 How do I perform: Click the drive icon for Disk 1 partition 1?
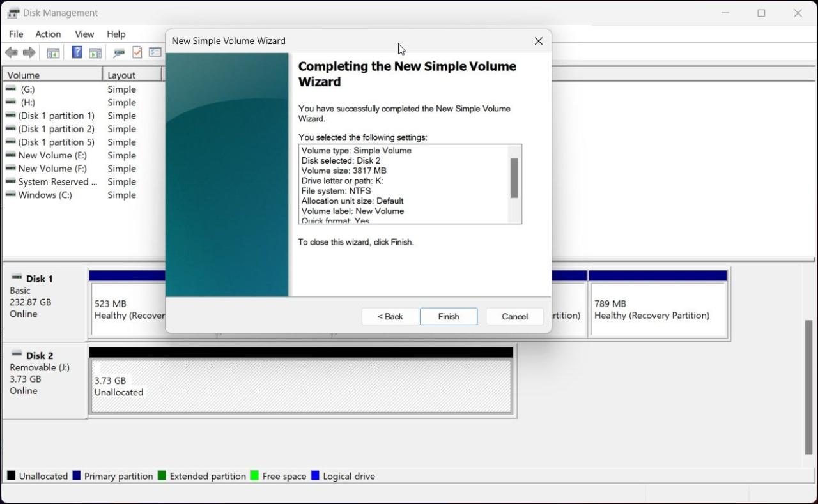11,115
